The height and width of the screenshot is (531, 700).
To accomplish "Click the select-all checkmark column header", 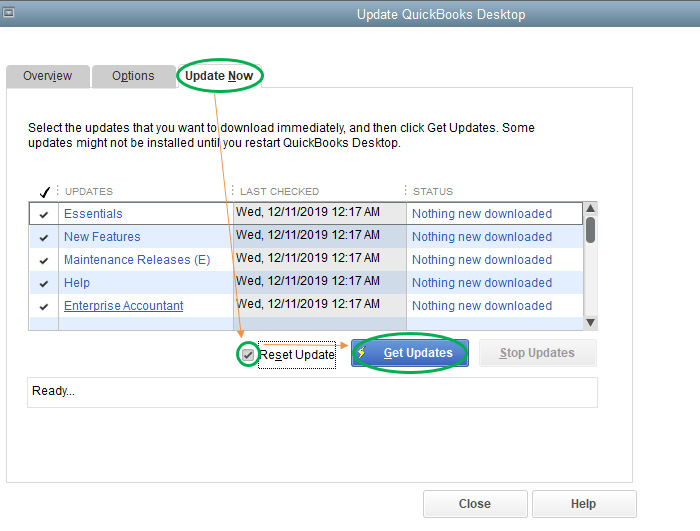I will click(44, 192).
